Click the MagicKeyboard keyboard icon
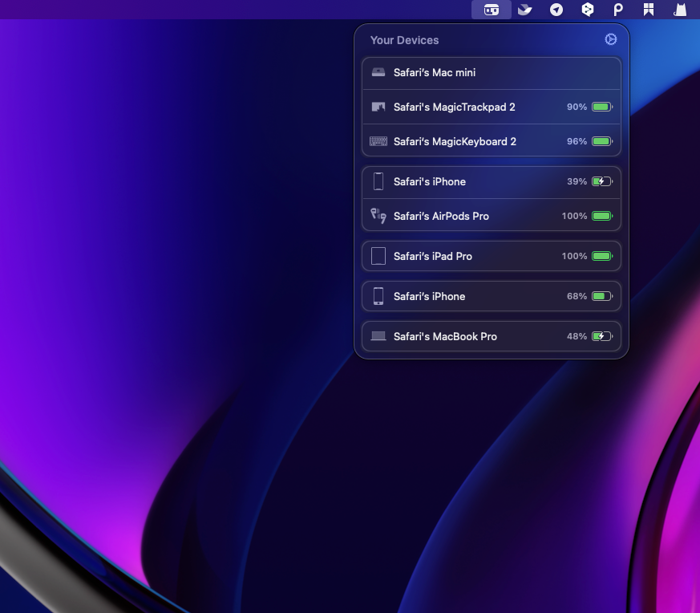 click(x=378, y=141)
